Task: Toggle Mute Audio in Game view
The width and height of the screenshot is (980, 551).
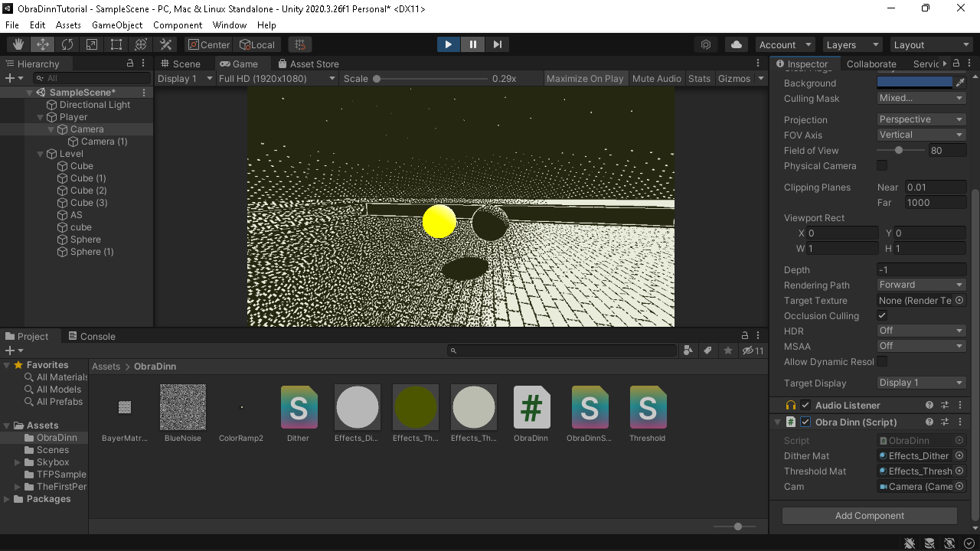Action: [657, 78]
